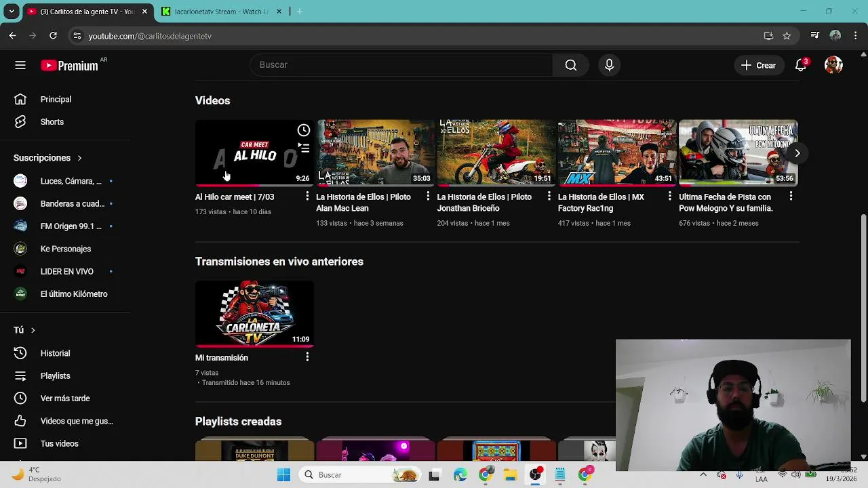Open the notifications bell

(x=801, y=65)
